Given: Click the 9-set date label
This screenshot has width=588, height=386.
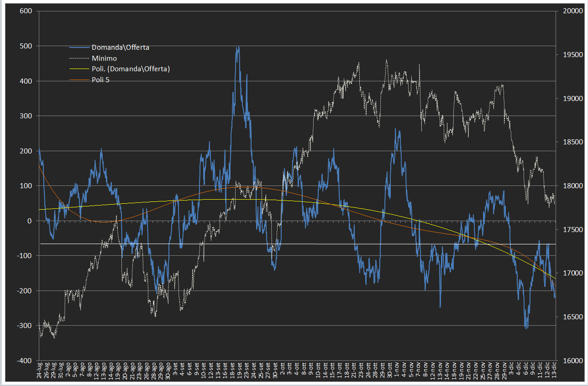Looking at the screenshot, I should pyautogui.click(x=196, y=369).
